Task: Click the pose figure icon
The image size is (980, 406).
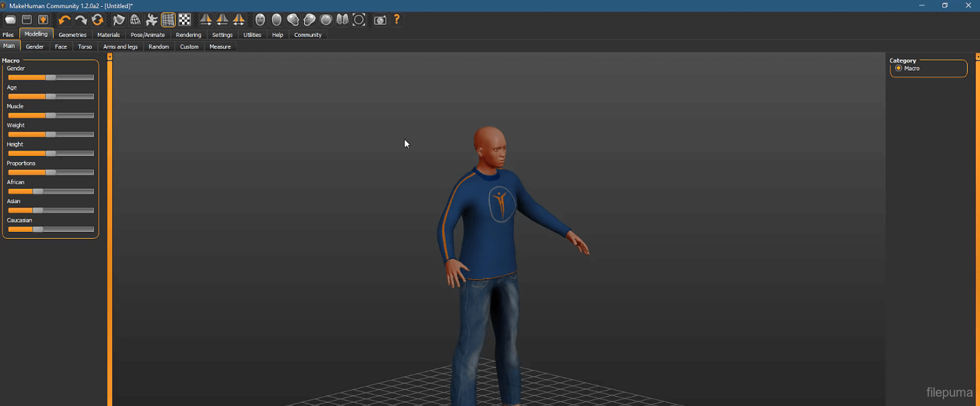Action: click(152, 20)
